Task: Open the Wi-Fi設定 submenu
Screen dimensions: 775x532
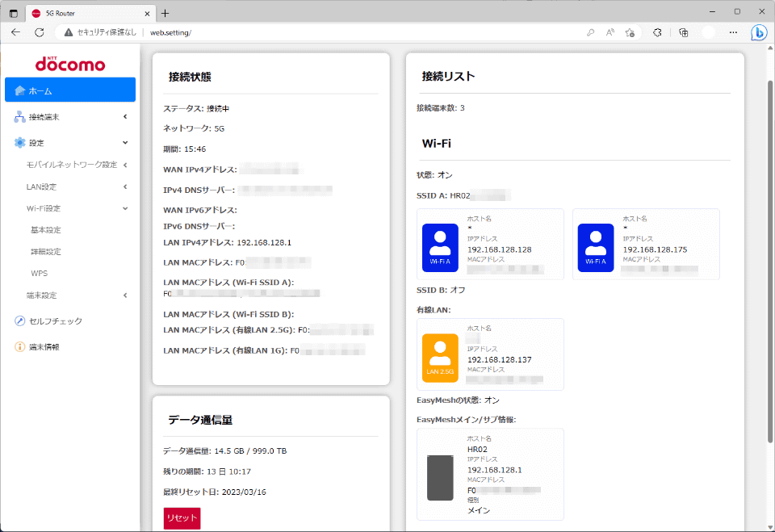Action: 44,208
